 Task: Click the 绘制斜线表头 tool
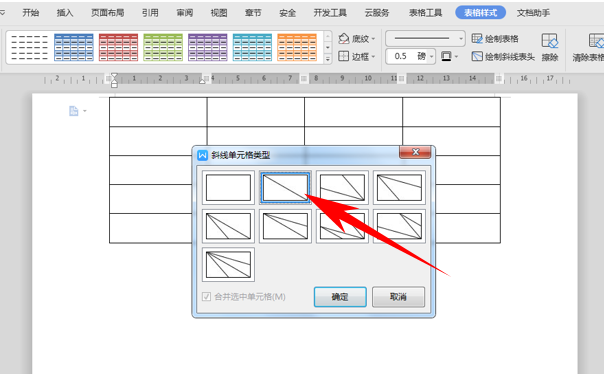503,57
